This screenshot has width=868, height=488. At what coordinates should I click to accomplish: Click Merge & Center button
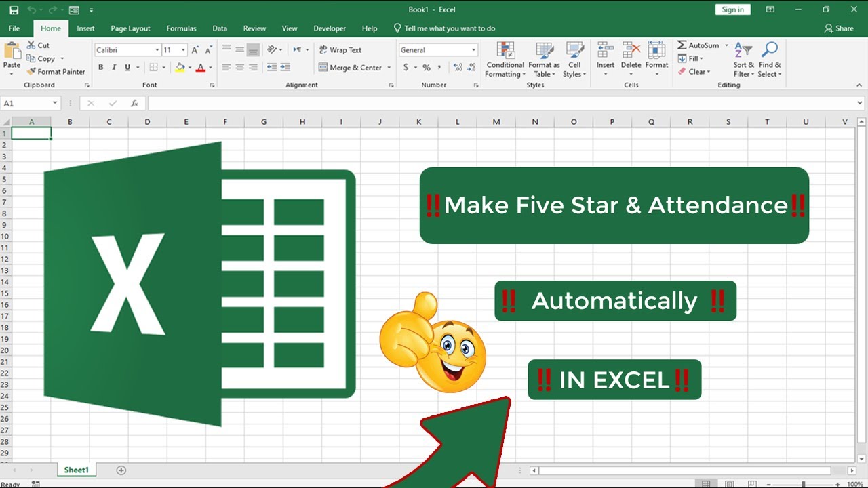click(351, 67)
